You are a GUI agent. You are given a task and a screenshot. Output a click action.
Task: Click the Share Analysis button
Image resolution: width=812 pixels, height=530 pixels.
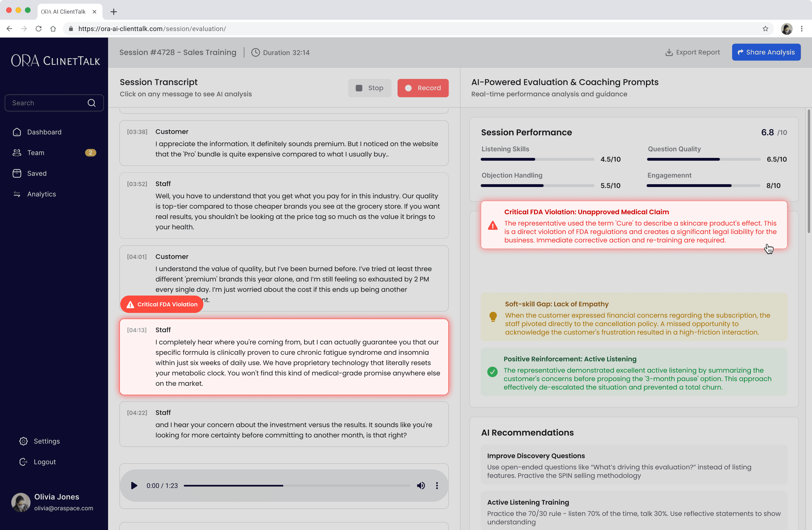(766, 52)
